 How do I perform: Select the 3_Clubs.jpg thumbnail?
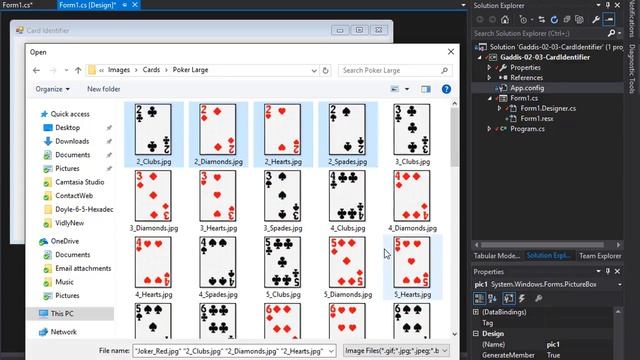click(412, 135)
